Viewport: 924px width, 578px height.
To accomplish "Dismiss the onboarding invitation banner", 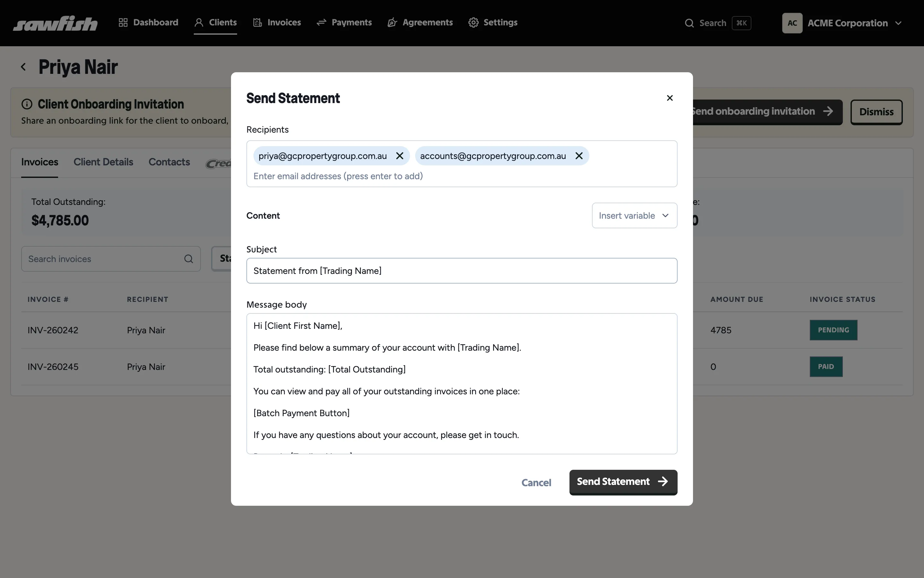I will (876, 112).
